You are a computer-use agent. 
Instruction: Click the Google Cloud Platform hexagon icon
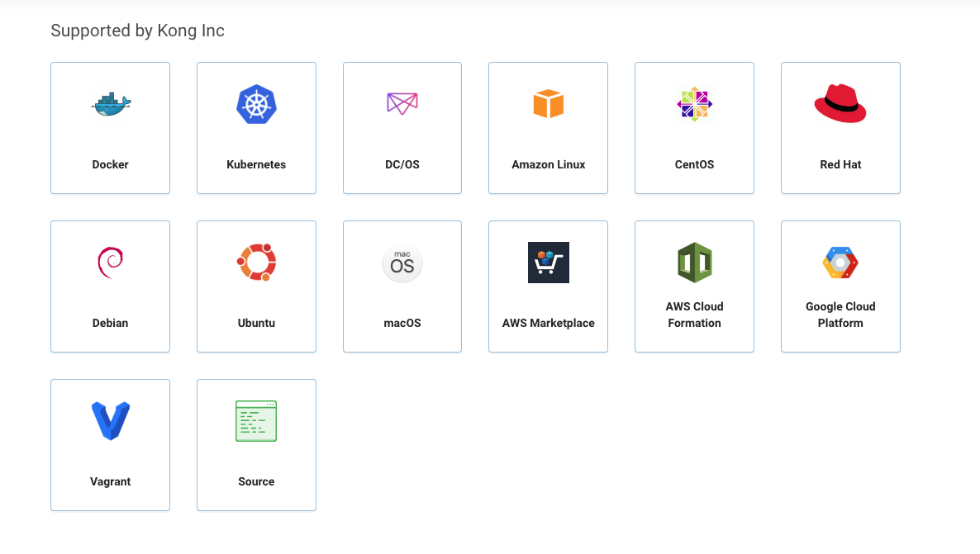pyautogui.click(x=840, y=263)
